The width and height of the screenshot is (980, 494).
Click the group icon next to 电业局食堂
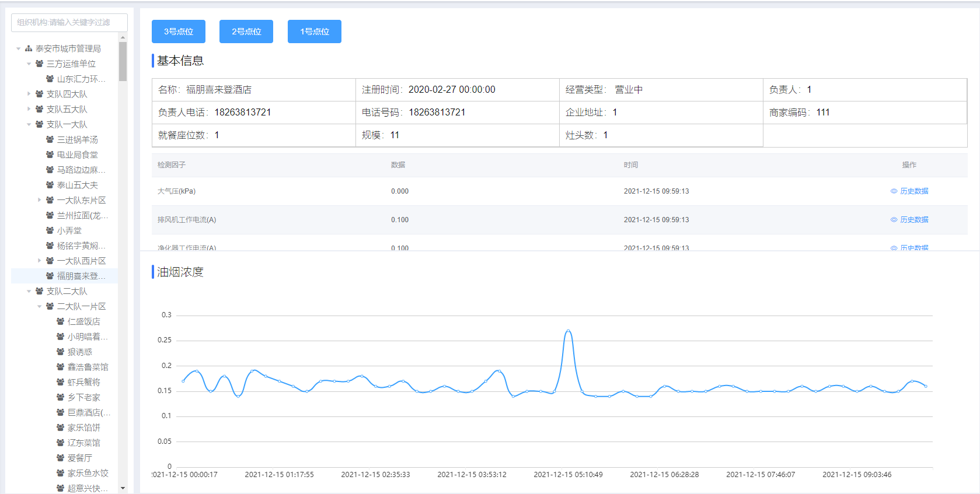pos(50,155)
